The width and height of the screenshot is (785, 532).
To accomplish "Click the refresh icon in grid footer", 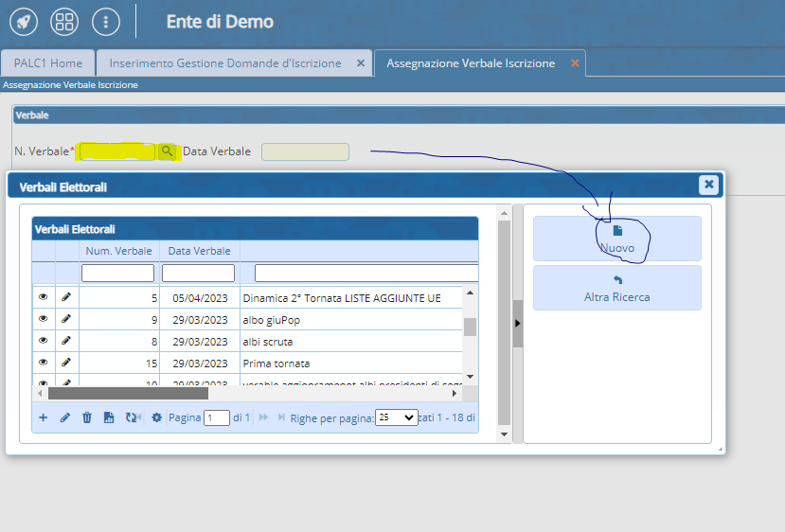I will pos(133,417).
